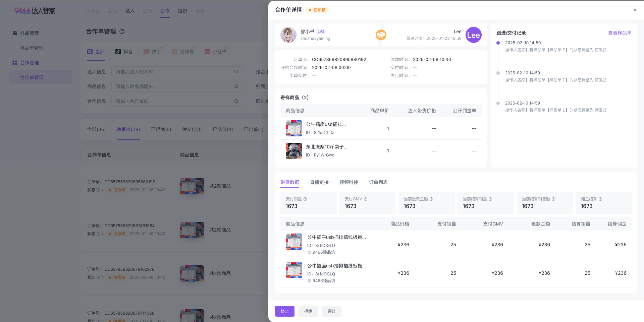The height and width of the screenshot is (322, 644).
Task: Click 订单ID value CO657859820895880192 in drawer
Action: [x=339, y=60]
